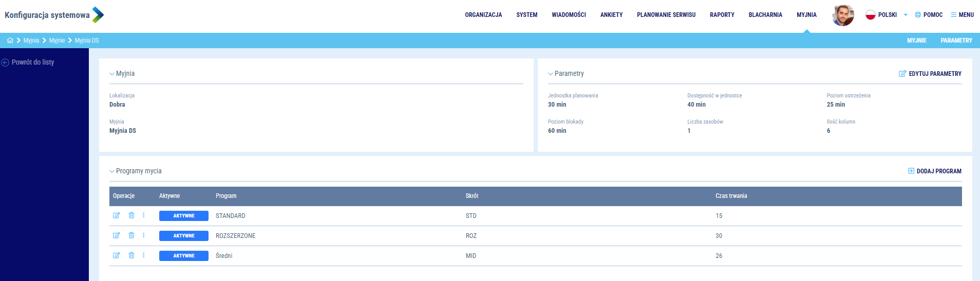Toggle AKTYWNE status for STANDARD program

[183, 216]
